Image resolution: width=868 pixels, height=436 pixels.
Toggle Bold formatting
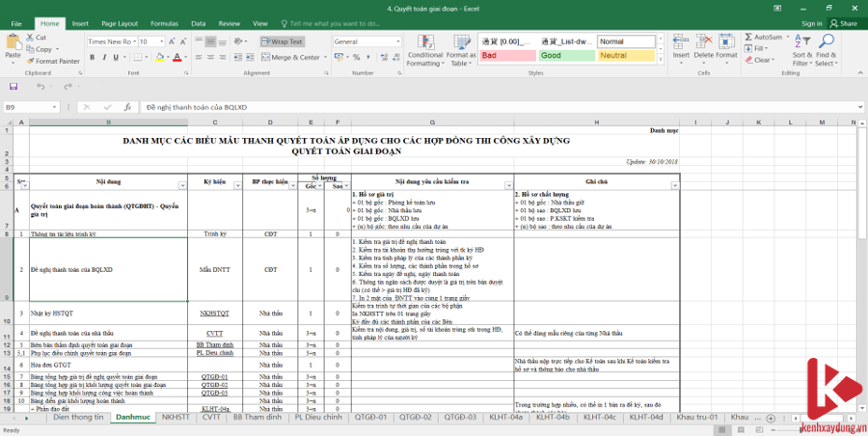92,58
